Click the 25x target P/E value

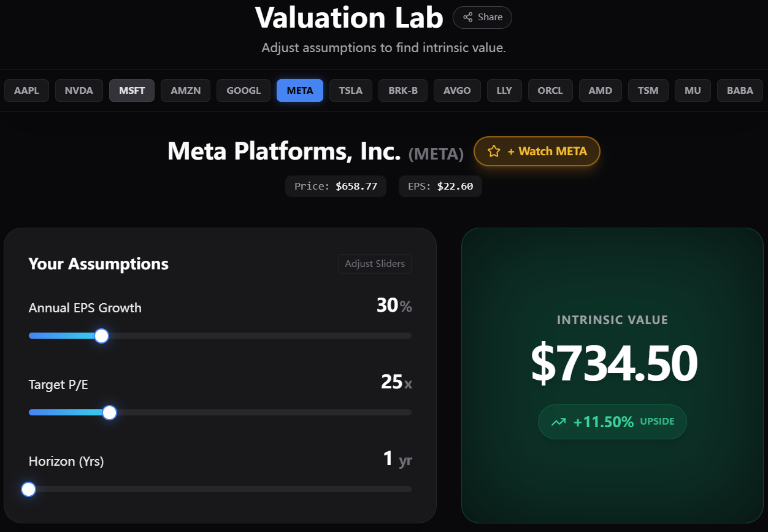click(396, 382)
